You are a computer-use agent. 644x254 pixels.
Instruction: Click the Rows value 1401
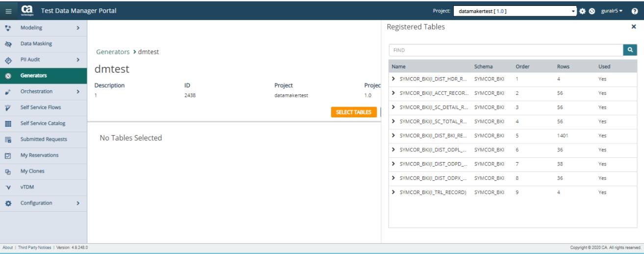tap(563, 136)
